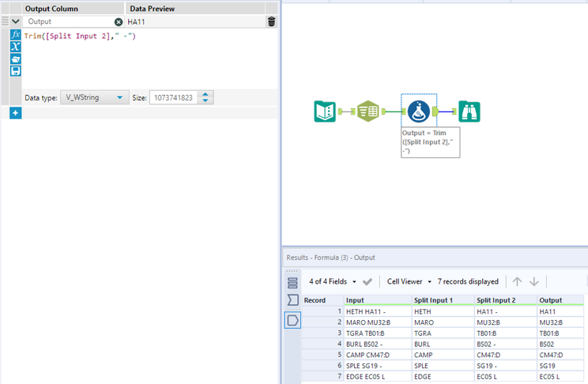Toggle the data output anchor view
This screenshot has height=384, width=588.
coord(292,320)
